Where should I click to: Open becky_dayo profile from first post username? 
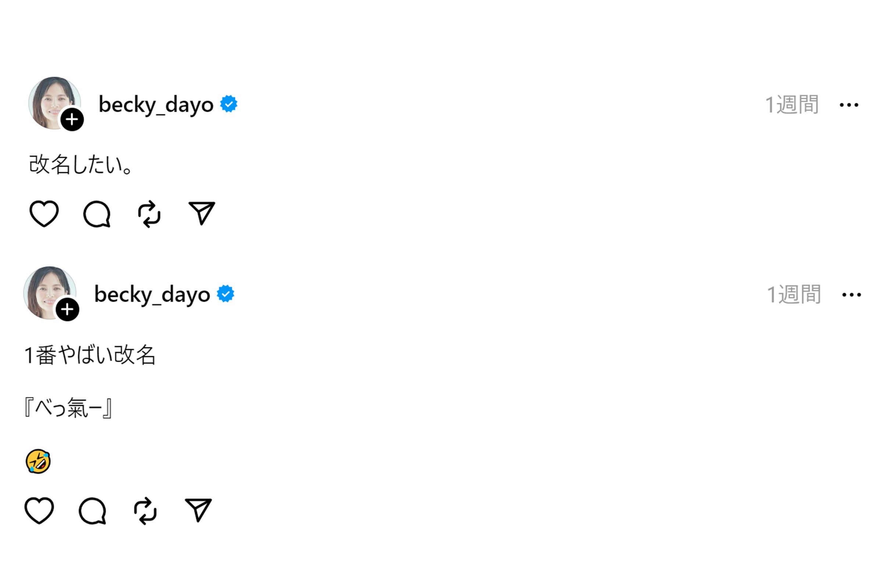[x=156, y=105]
